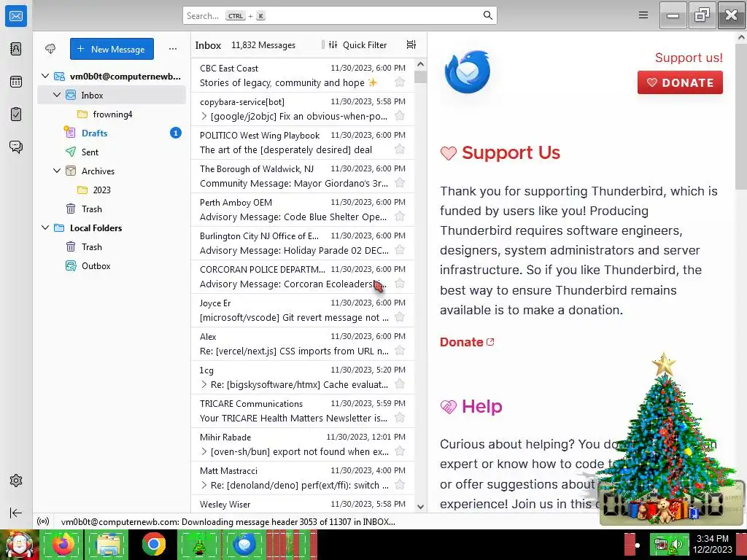747x560 pixels.
Task: Open the Address Book space
Action: click(16, 49)
